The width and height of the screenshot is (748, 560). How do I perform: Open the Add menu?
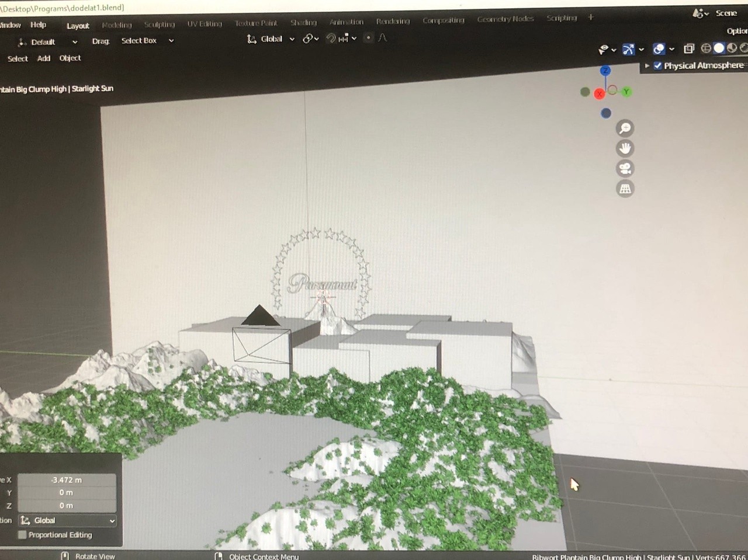(44, 58)
